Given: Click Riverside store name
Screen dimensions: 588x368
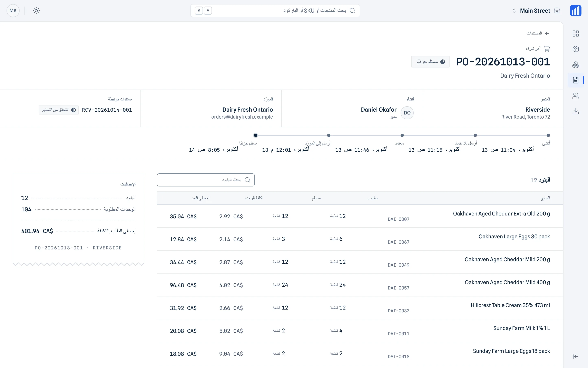Looking at the screenshot, I should (537, 110).
